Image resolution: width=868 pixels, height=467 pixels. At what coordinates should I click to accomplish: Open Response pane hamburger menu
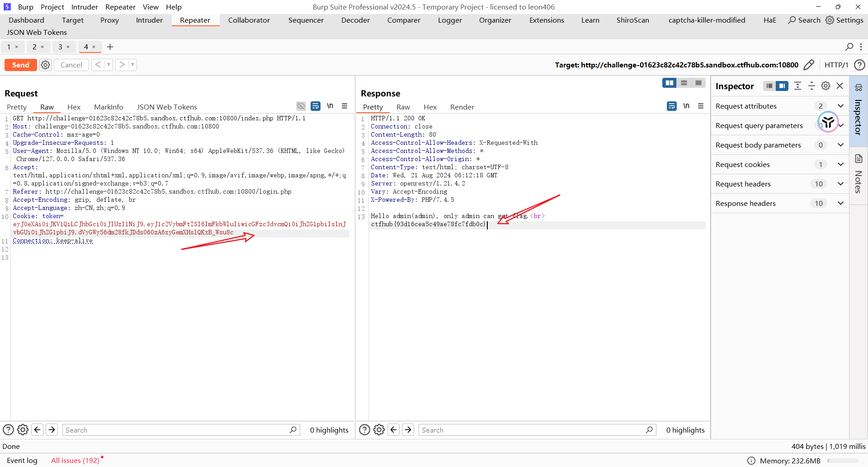701,106
